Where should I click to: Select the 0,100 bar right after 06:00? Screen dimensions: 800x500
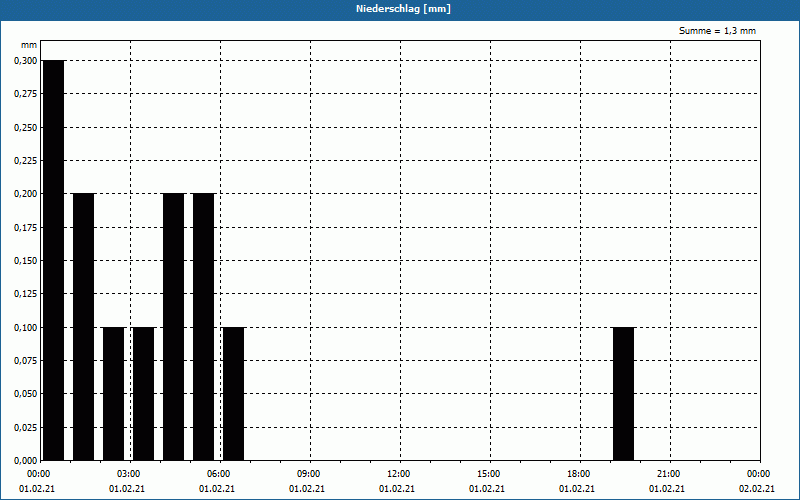coord(234,394)
